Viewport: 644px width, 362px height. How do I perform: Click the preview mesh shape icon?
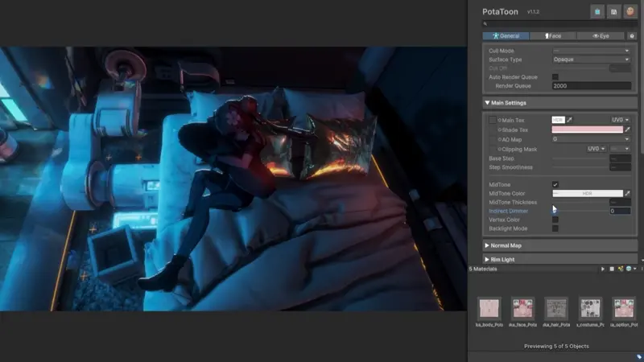click(x=612, y=269)
